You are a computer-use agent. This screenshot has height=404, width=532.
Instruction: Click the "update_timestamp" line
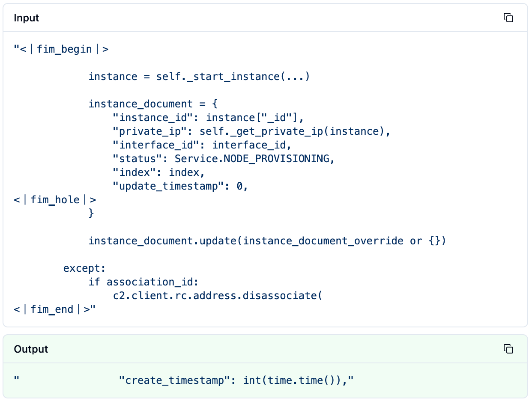coord(180,186)
